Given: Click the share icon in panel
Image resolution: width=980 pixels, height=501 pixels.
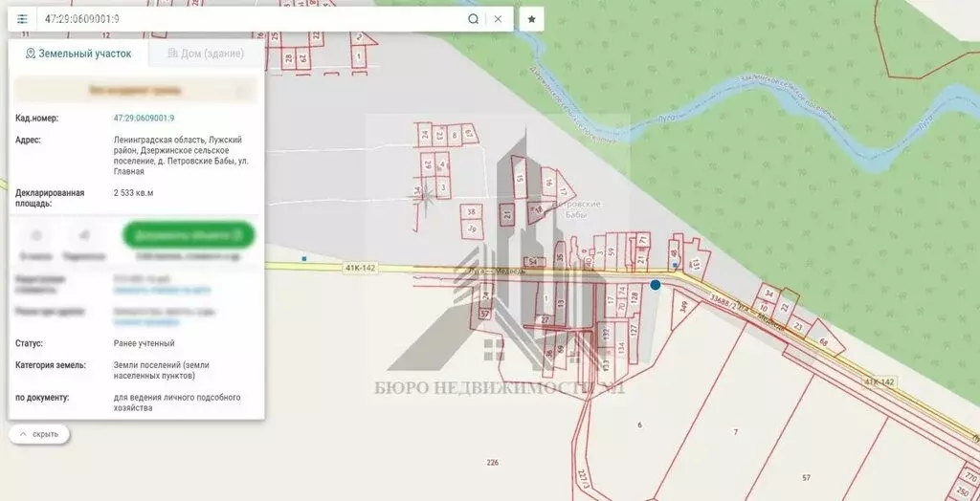Looking at the screenshot, I should [x=84, y=235].
